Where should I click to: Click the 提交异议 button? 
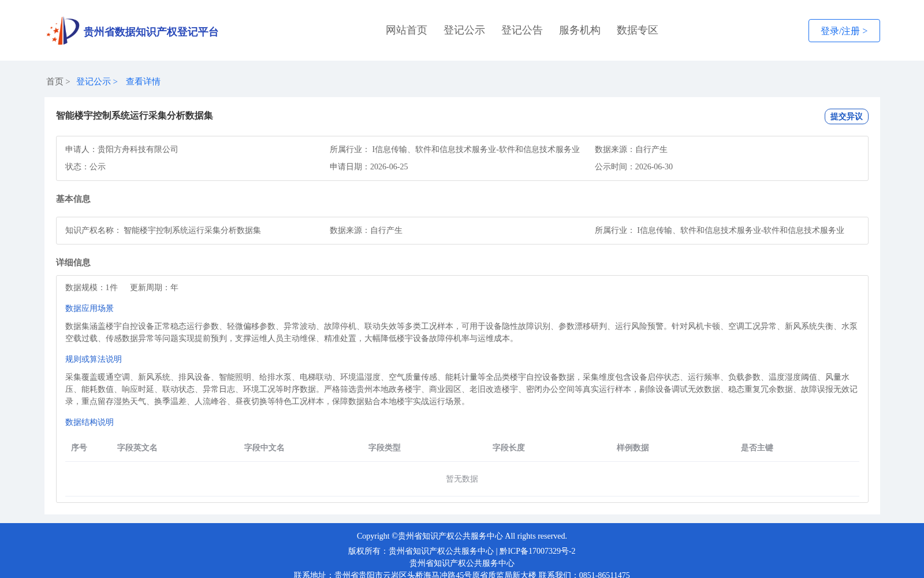coord(847,116)
